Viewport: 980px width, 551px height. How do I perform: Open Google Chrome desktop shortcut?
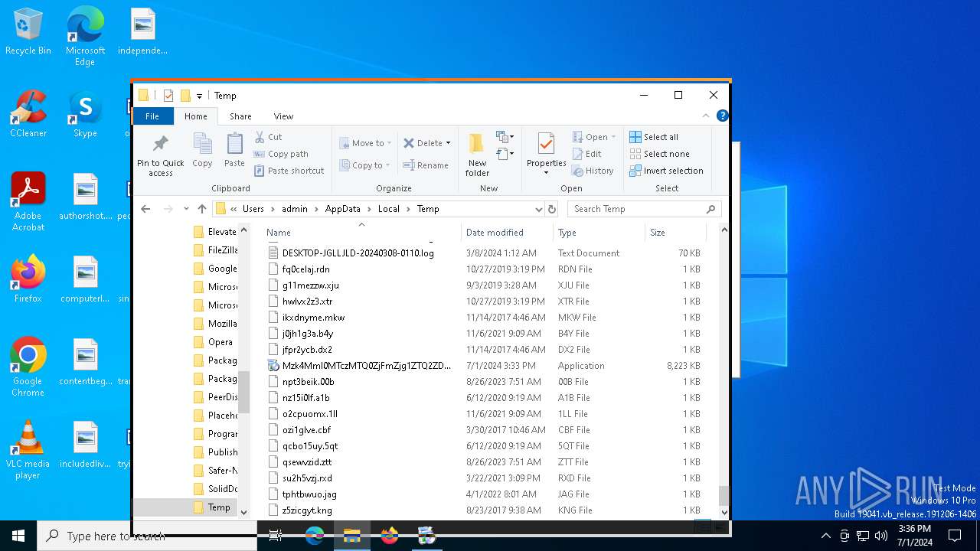28,367
